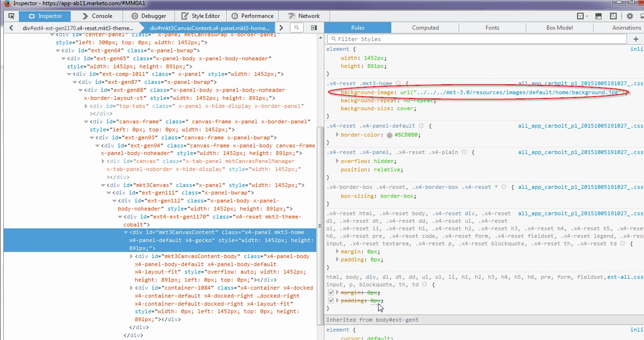Click the Filter Styles magnifier icon

[x=334, y=39]
